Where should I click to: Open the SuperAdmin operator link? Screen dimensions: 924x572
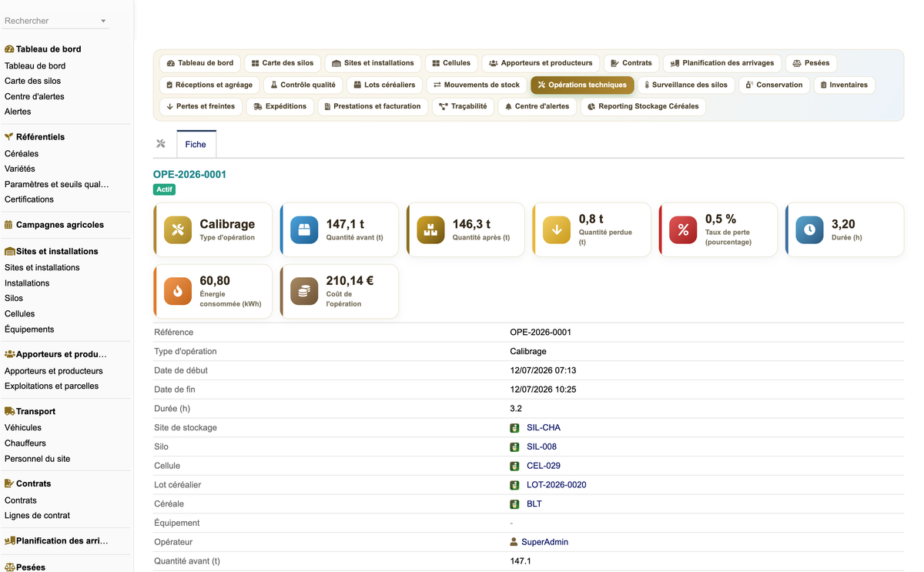544,542
